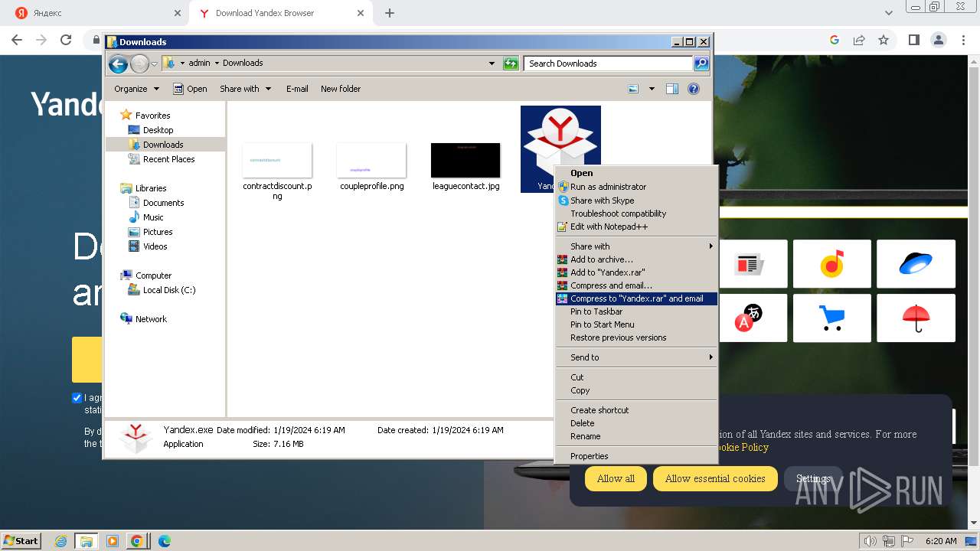Click the Explorer Back navigation arrow
Viewport: 980px width, 551px height.
pyautogui.click(x=118, y=64)
